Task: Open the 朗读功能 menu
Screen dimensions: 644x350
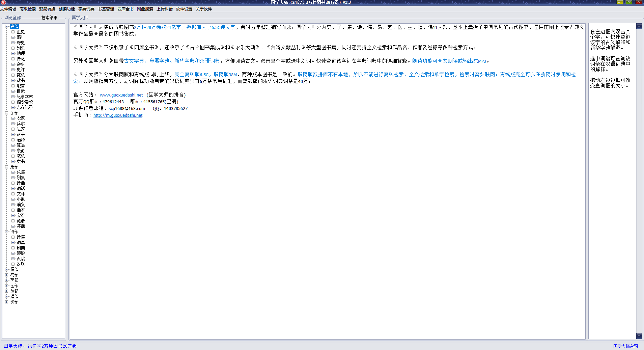Action: point(67,9)
